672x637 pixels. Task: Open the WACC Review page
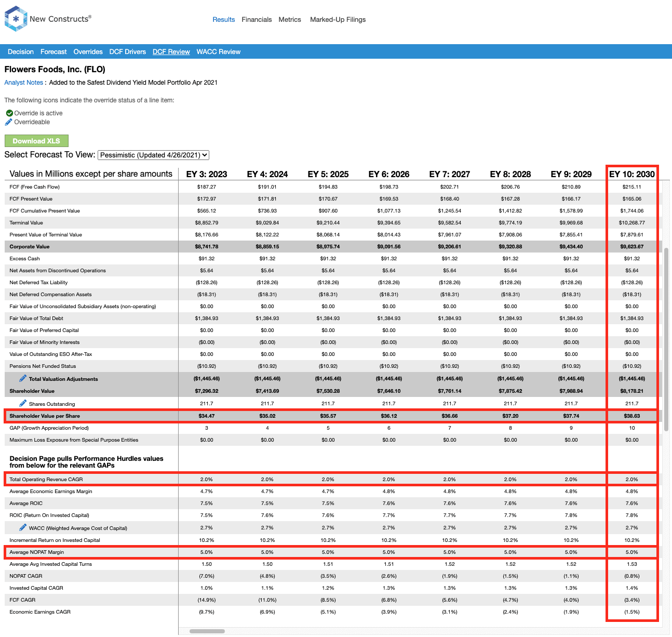219,52
